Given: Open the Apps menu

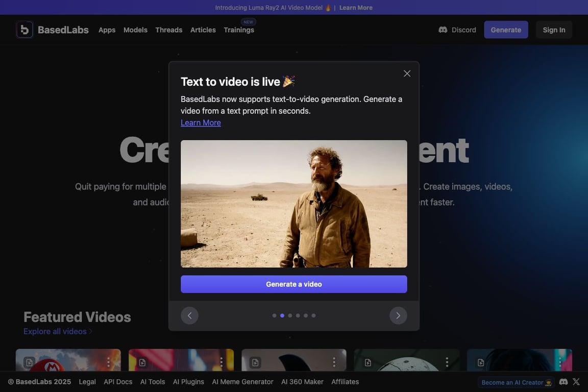Looking at the screenshot, I should click(107, 30).
